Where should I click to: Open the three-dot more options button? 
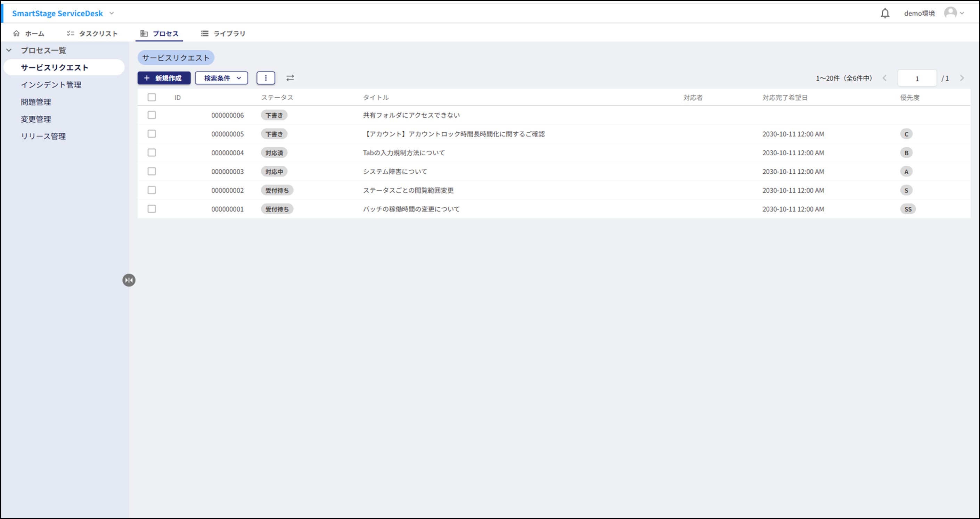tap(266, 78)
